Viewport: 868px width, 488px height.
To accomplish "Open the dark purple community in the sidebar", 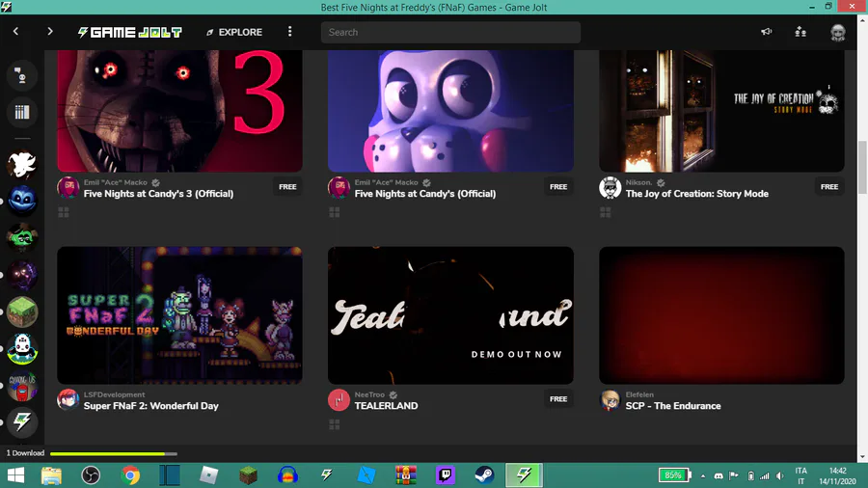I will pos(22,275).
